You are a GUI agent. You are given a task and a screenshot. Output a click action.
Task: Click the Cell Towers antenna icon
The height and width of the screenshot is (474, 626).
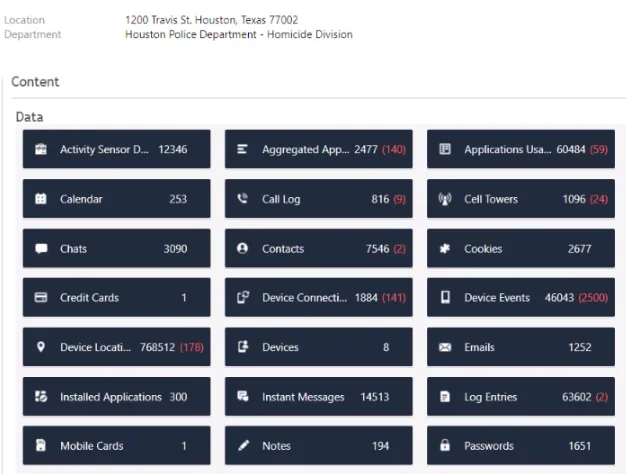pos(445,199)
